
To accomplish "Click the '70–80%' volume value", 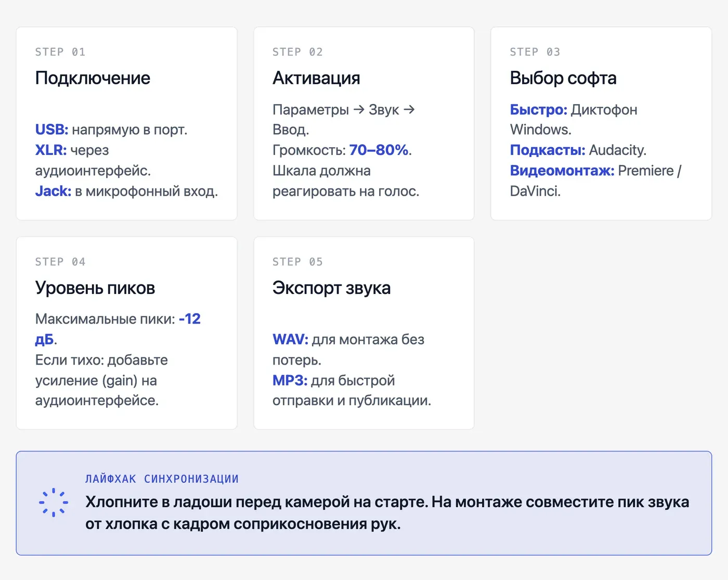I will [379, 150].
